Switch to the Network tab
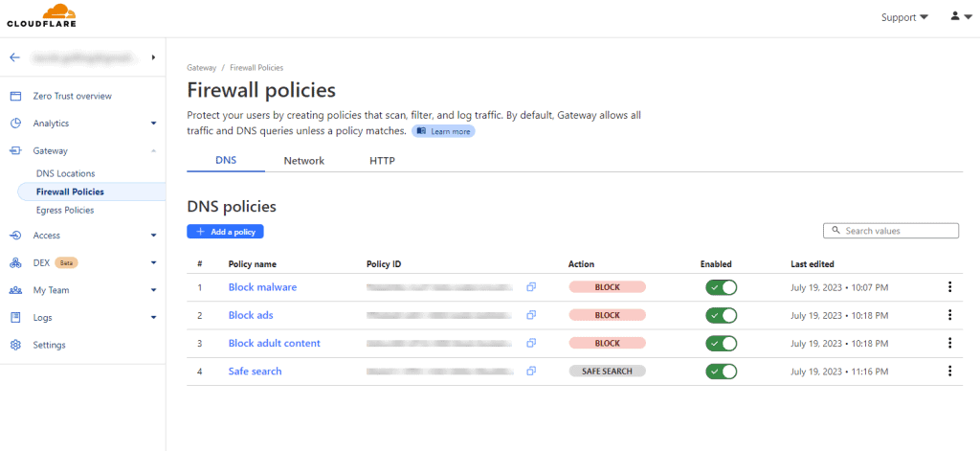This screenshot has height=451, width=980. pyautogui.click(x=304, y=161)
